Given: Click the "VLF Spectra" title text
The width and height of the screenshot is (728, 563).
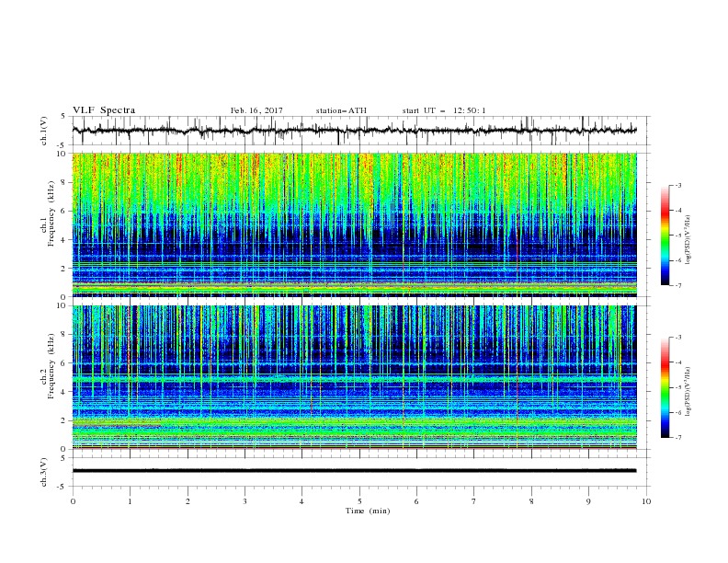Looking at the screenshot, I should pos(104,110).
